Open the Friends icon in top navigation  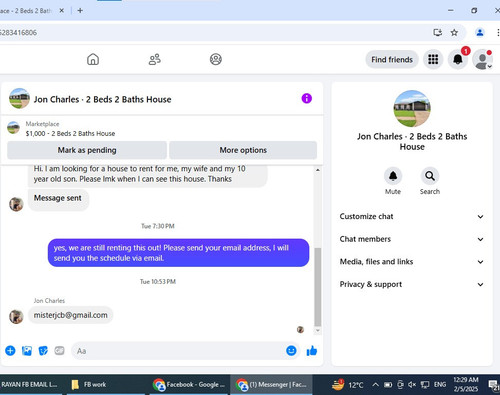click(155, 59)
